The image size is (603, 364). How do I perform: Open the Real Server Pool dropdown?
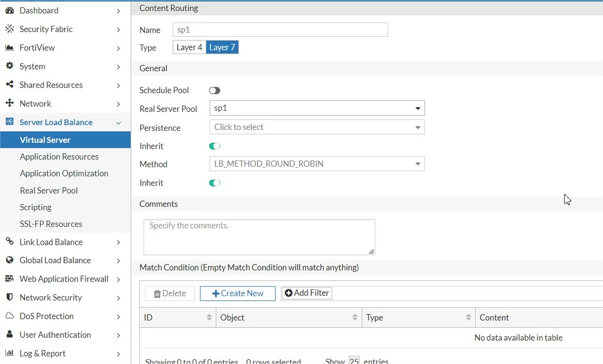[317, 108]
